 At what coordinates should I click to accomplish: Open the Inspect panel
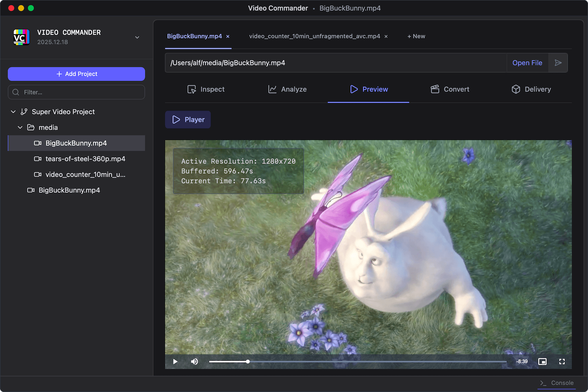(206, 89)
